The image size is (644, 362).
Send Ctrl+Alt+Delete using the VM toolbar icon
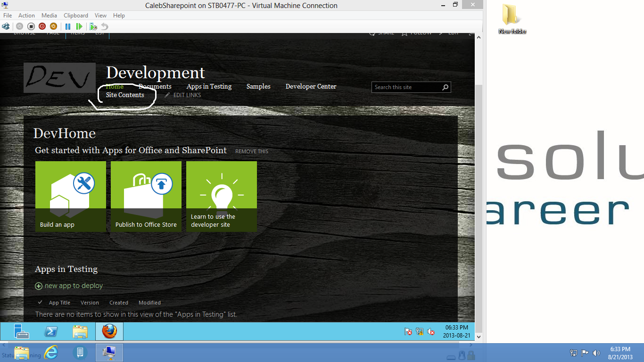pos(6,26)
